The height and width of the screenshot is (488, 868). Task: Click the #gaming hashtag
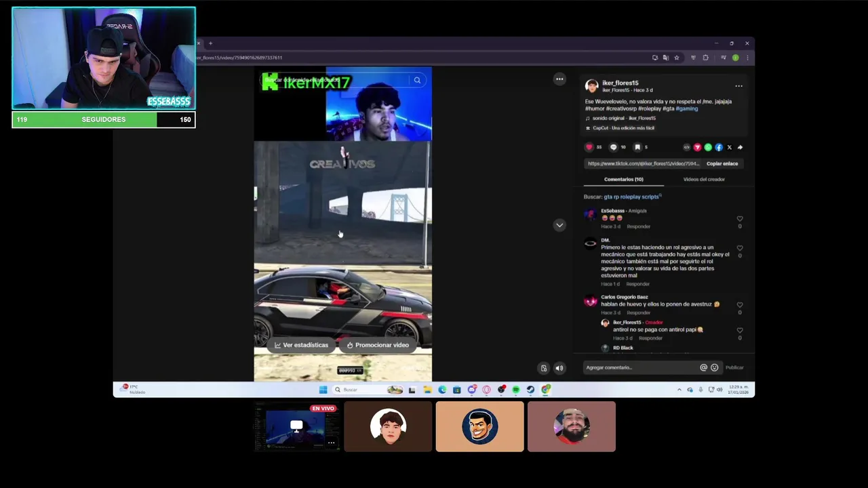(686, 108)
